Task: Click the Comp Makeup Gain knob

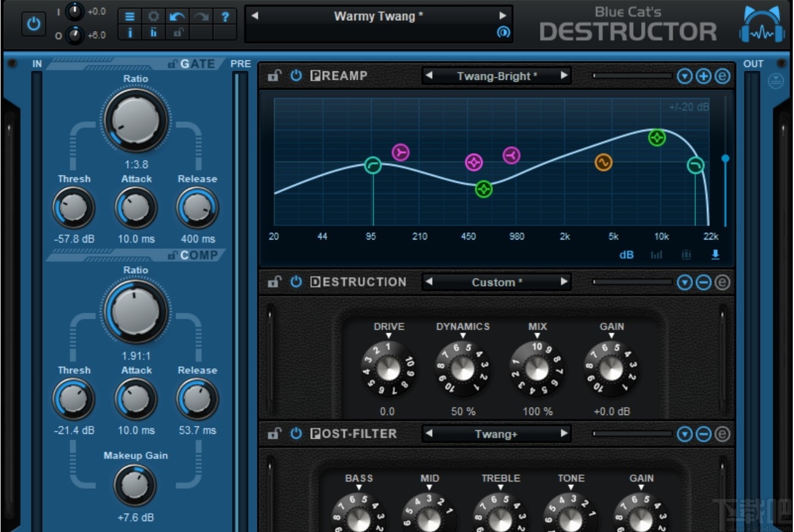Action: 135,486
